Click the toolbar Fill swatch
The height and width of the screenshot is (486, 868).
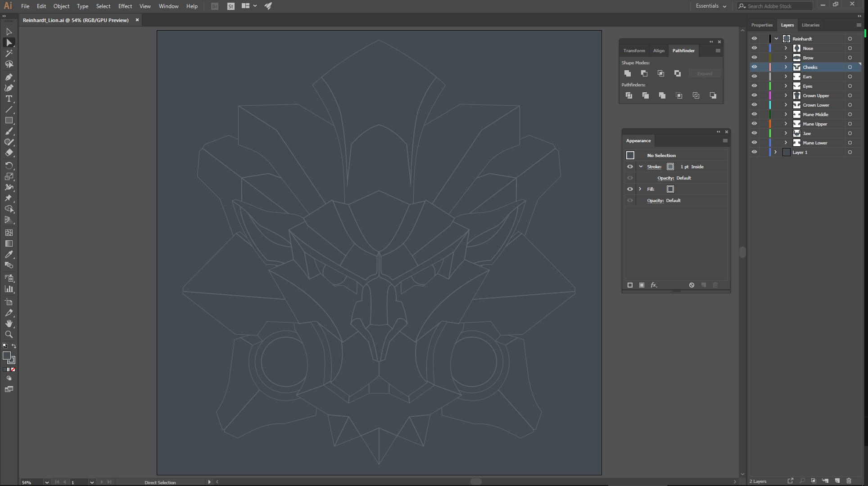click(7, 356)
